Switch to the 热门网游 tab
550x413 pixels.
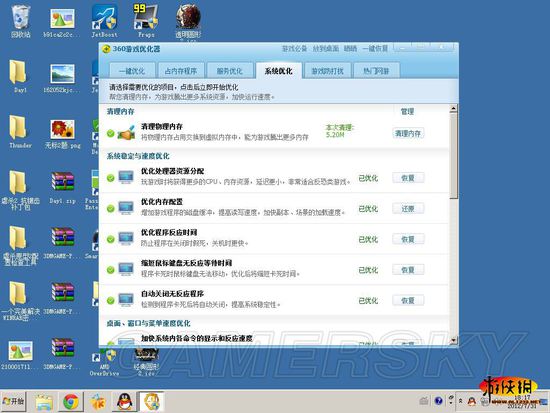[x=376, y=71]
